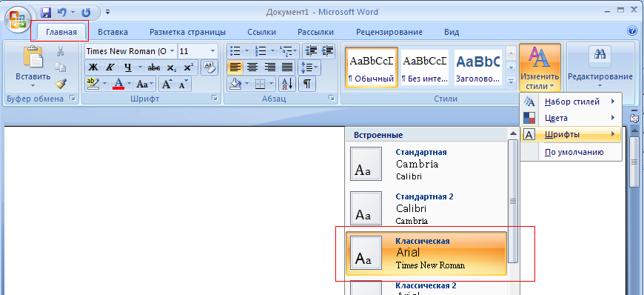Click the Multilevel list icon
This screenshot has height=295, width=644.
(285, 51)
